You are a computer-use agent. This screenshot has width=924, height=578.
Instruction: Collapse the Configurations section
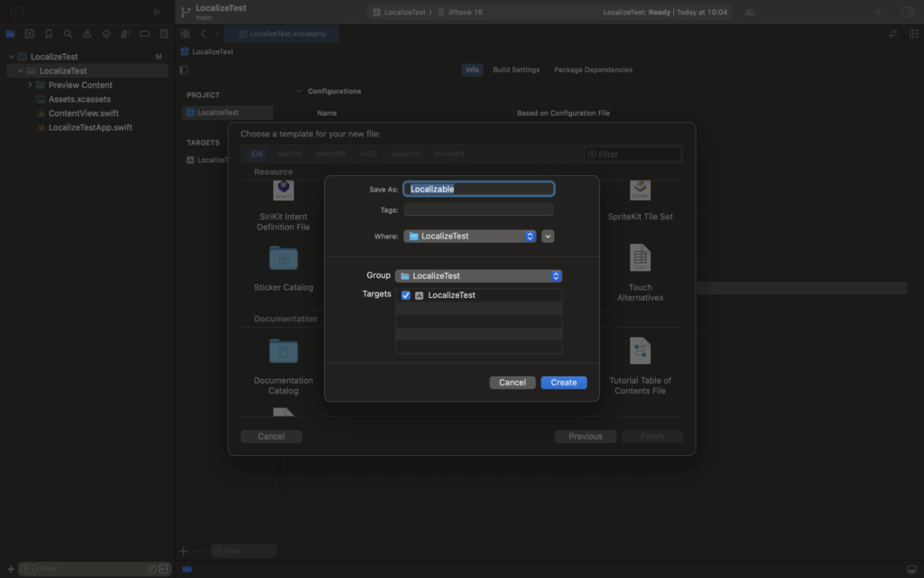click(299, 91)
